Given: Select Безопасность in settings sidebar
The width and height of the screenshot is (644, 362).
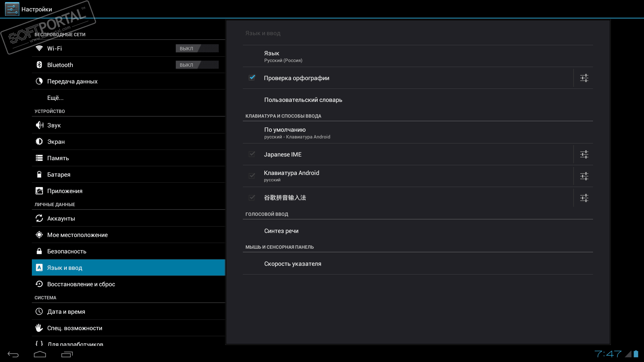Looking at the screenshot, I should 67,251.
